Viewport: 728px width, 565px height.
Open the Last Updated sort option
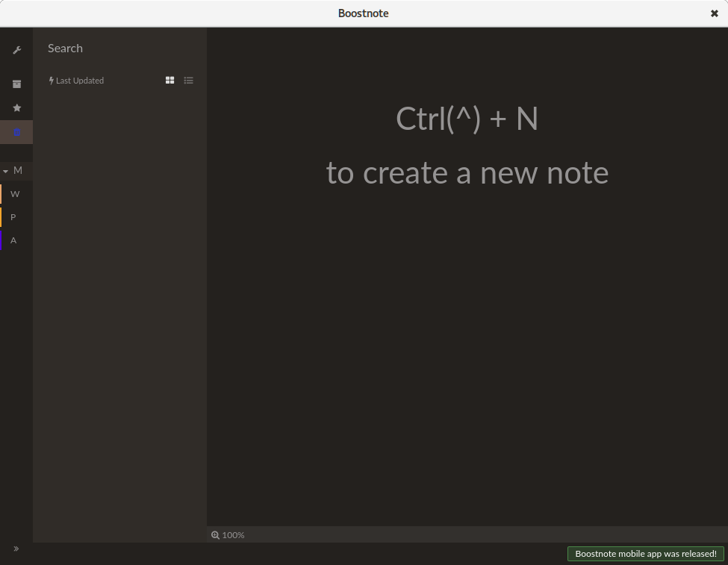(x=76, y=81)
